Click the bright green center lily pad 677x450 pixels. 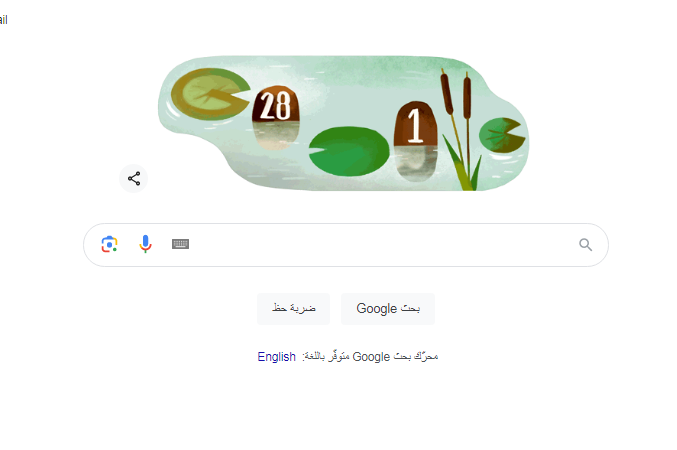click(x=349, y=151)
